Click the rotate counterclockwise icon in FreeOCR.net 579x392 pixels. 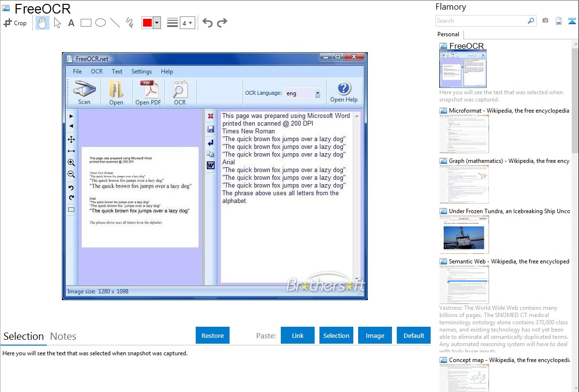tap(71, 188)
